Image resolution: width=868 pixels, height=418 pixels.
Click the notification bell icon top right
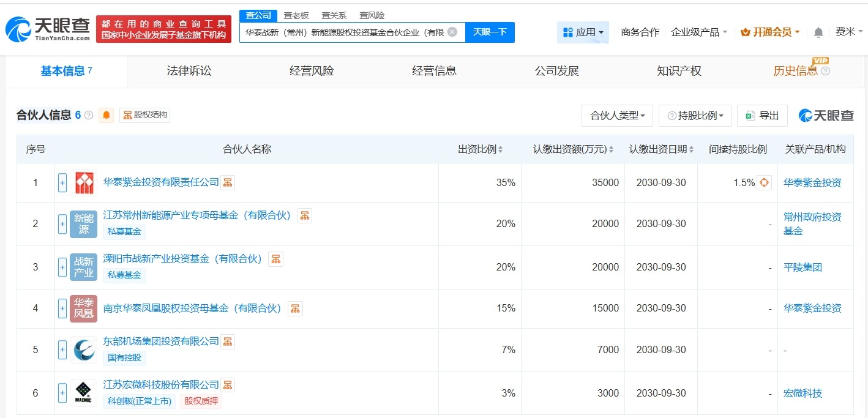[x=818, y=31]
